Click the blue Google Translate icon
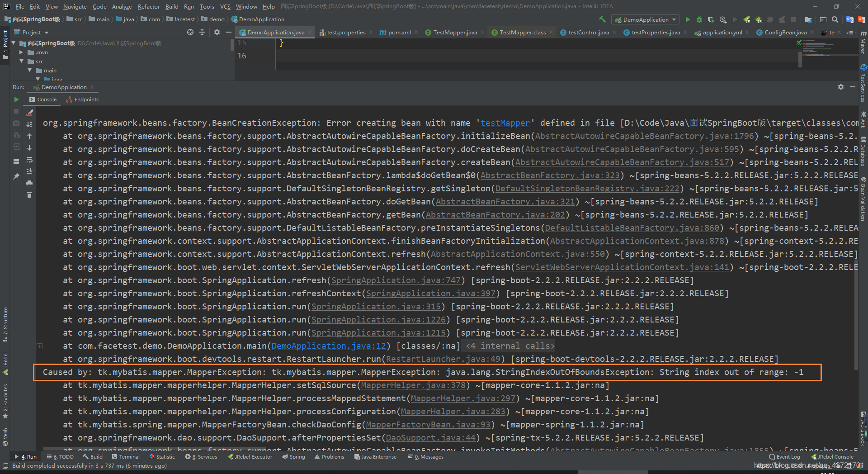 coord(850,19)
